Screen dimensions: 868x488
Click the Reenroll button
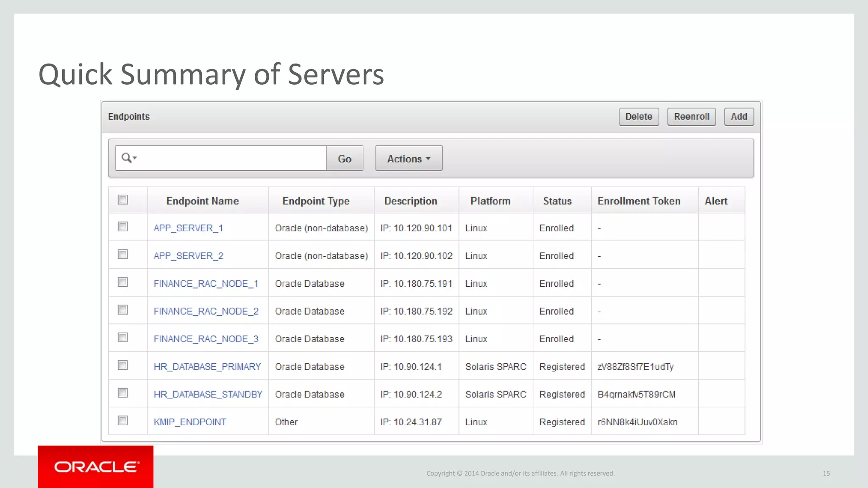coord(691,116)
